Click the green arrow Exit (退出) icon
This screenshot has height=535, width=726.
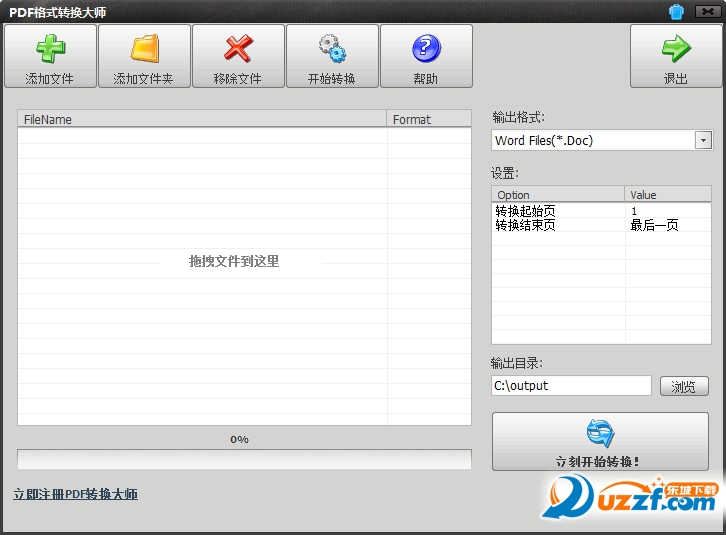pos(676,49)
